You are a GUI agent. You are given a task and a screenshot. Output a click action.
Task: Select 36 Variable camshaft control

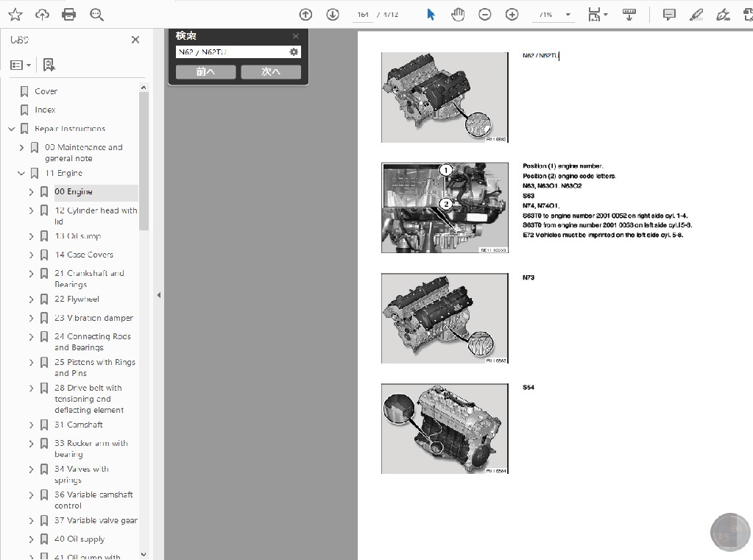click(x=93, y=500)
